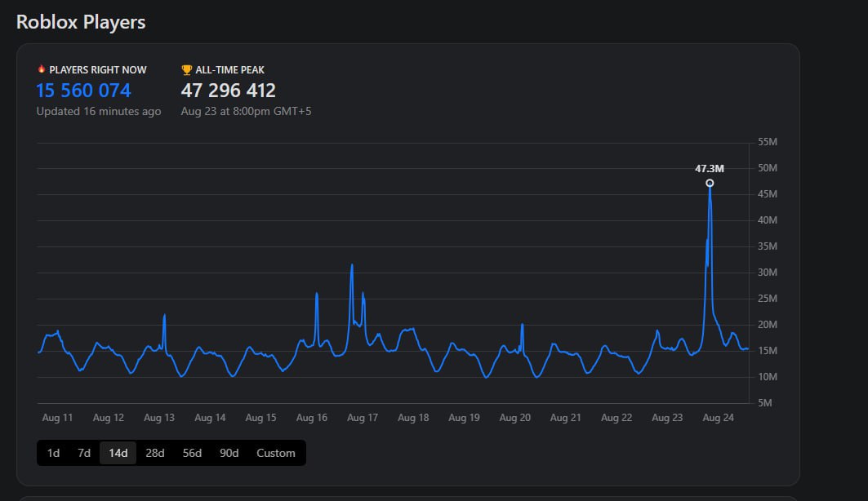Click the trophy icon beside All-Time Peak

186,69
